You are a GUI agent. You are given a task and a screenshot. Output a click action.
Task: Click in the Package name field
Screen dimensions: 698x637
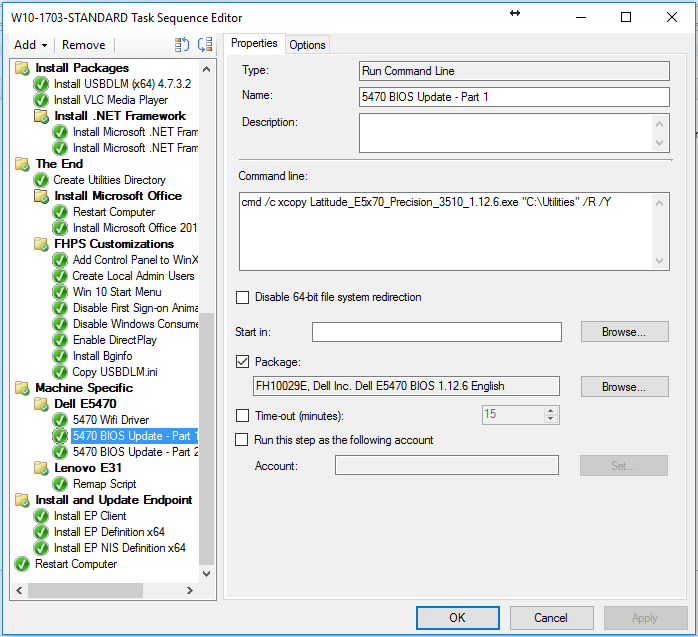pos(406,386)
